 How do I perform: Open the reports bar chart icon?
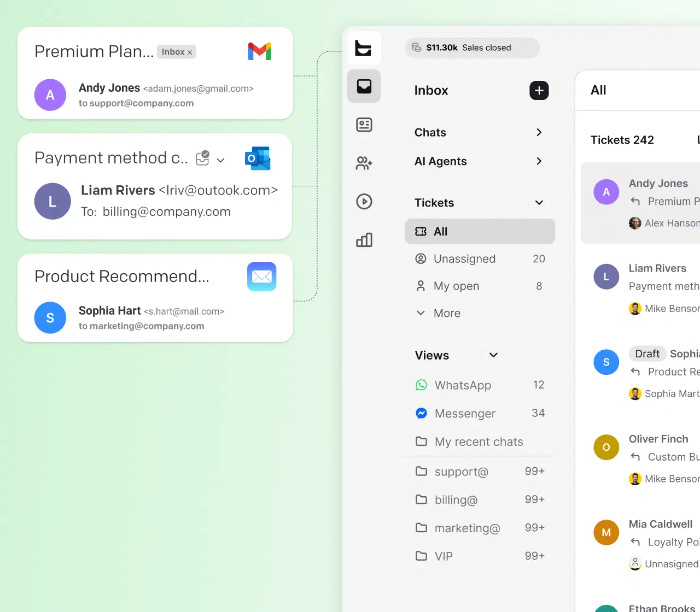(x=364, y=240)
